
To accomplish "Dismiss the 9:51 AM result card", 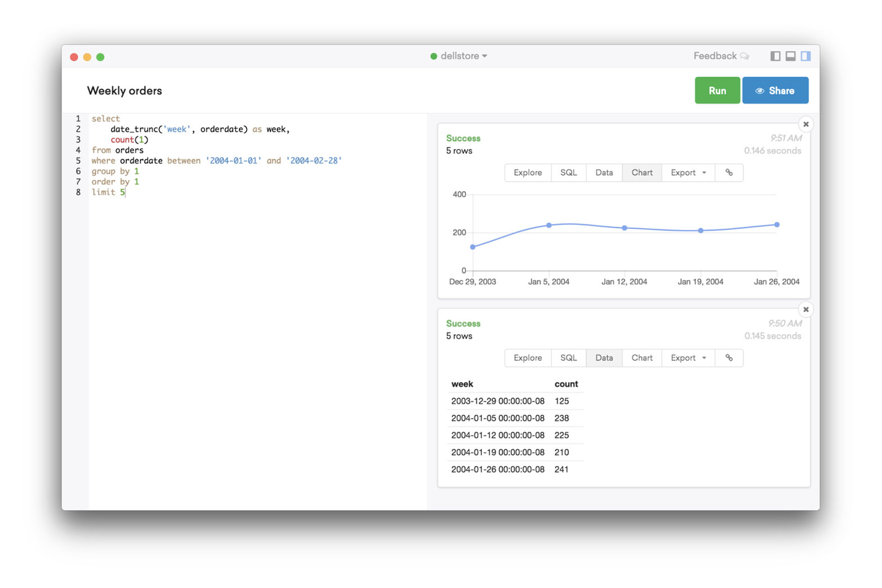I will [x=806, y=124].
